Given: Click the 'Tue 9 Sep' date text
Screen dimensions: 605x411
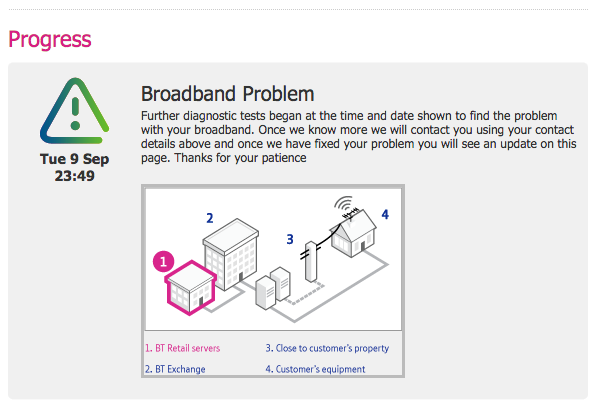Looking at the screenshot, I should [75, 159].
